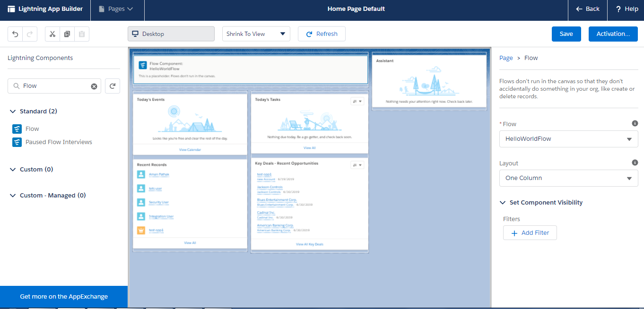Collapse the Standard (2) section
The width and height of the screenshot is (644, 309).
13,112
